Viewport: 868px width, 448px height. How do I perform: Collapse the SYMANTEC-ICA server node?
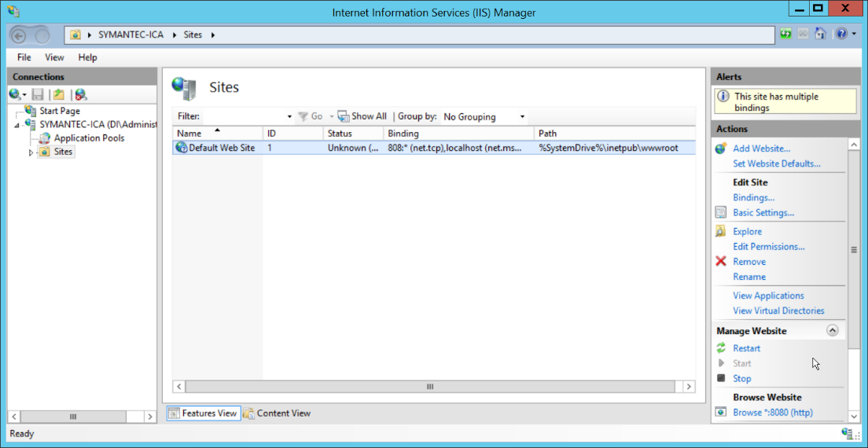(x=17, y=125)
